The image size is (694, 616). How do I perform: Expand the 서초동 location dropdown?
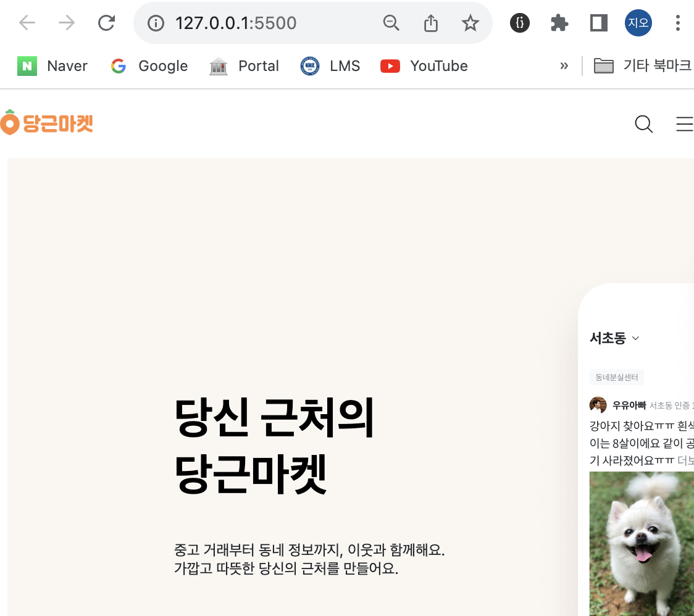pyautogui.click(x=614, y=338)
